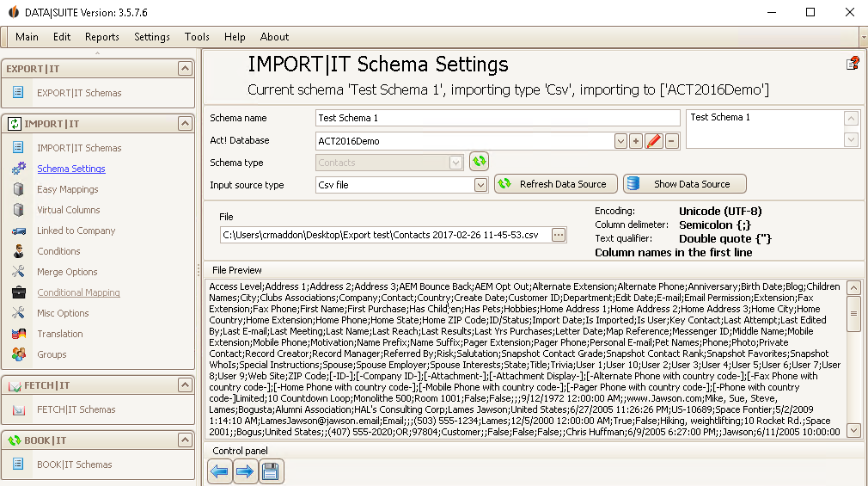Screen dimensions: 868x486
Task: Collapse the IMPORT|IT panel
Action: 185,124
